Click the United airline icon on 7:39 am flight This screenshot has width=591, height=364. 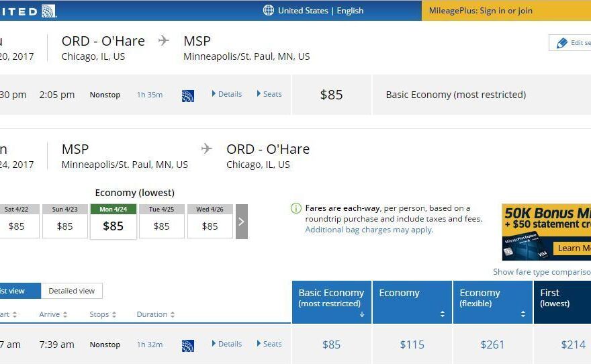point(188,345)
